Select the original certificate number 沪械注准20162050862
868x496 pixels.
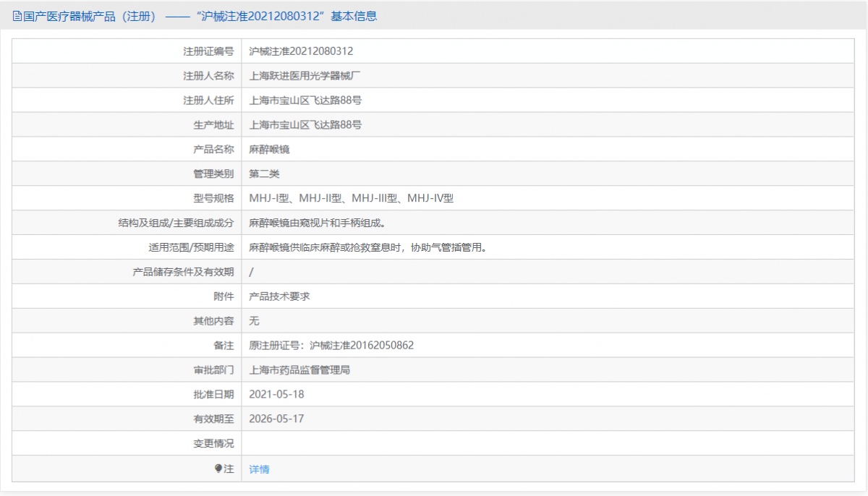coord(362,346)
